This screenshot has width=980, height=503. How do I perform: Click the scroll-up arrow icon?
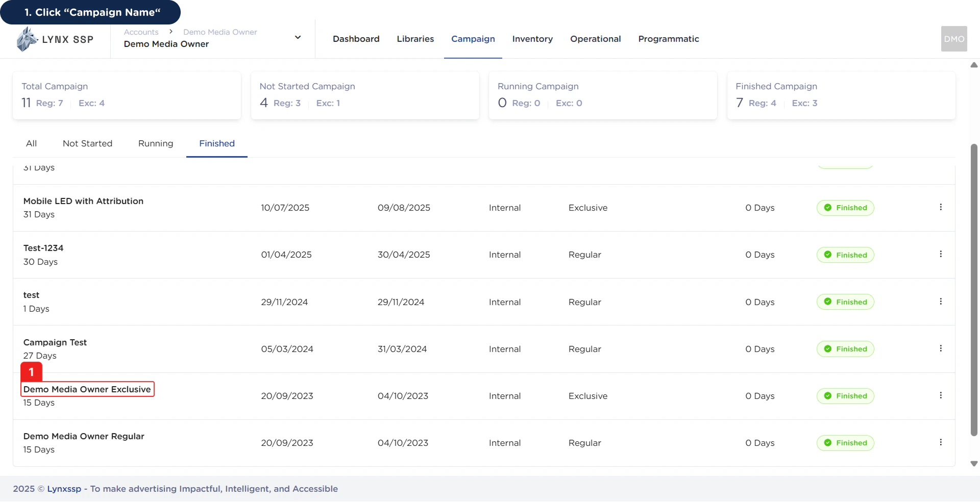click(973, 65)
